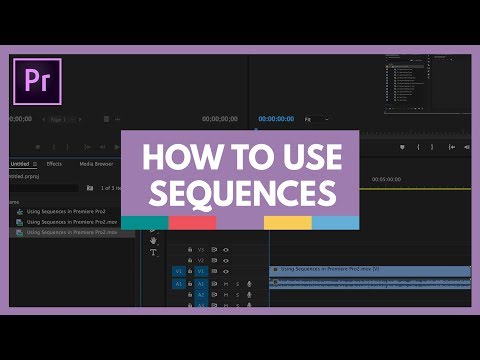
Task: Enable voice-over record on A1
Action: (x=249, y=284)
